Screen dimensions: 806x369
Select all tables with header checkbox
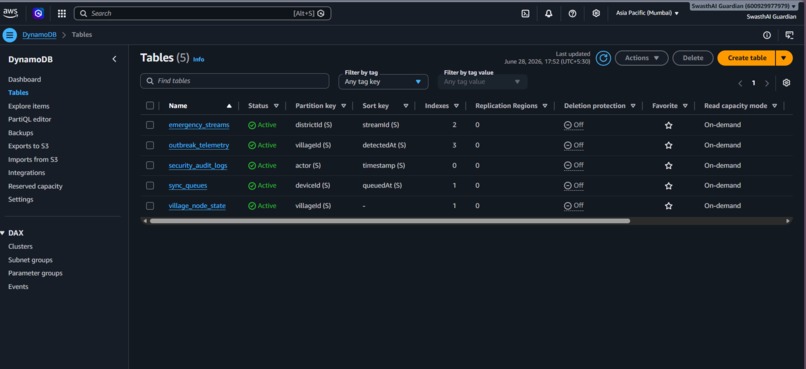[150, 105]
